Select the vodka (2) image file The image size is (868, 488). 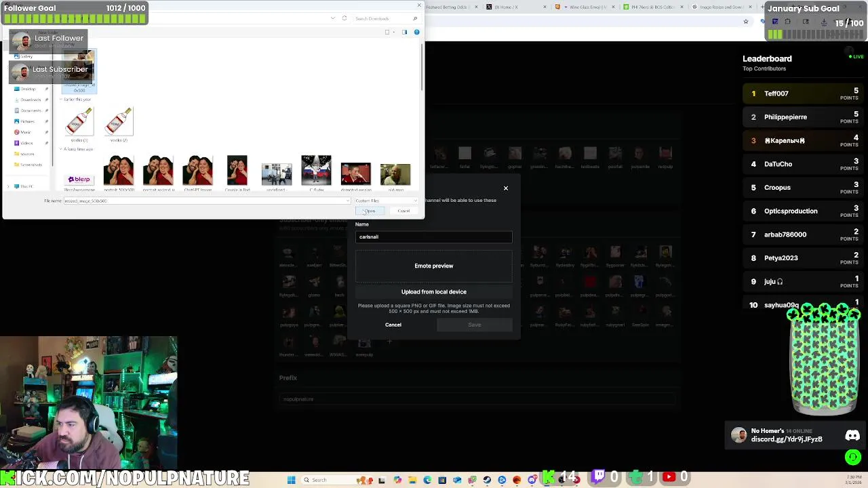[x=119, y=125]
